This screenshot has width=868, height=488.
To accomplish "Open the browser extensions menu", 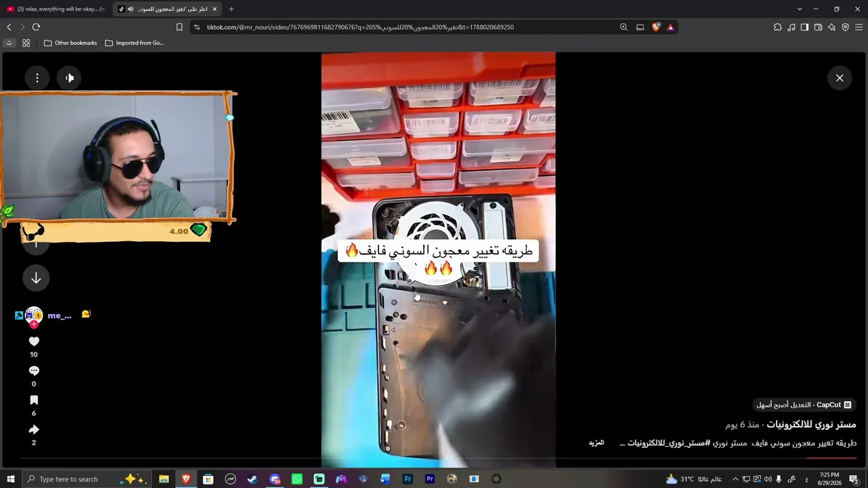I will 778,27.
